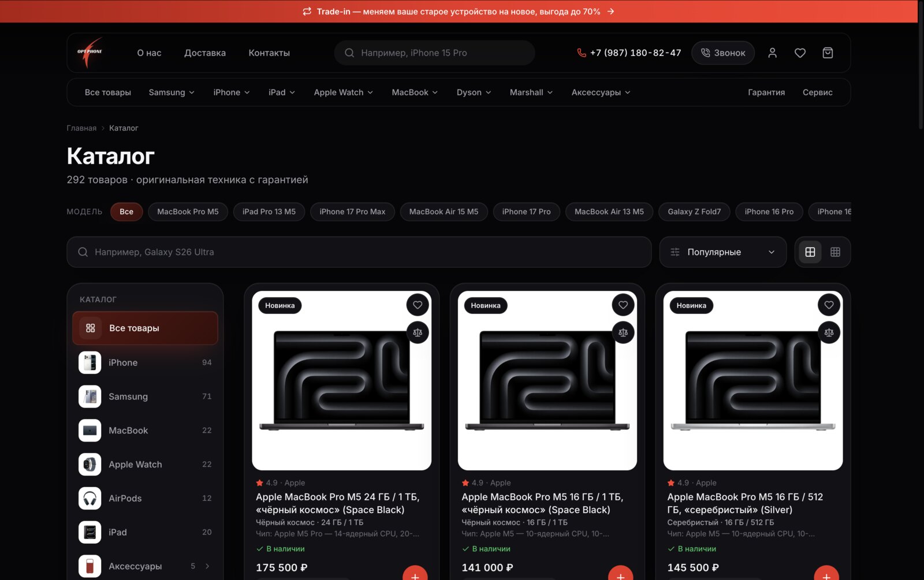Open the shopping cart icon
Screen dimensions: 924x580
pos(828,53)
